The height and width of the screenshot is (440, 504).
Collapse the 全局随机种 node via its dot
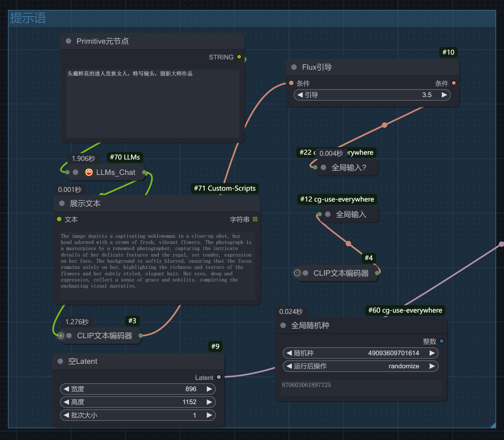tap(283, 325)
